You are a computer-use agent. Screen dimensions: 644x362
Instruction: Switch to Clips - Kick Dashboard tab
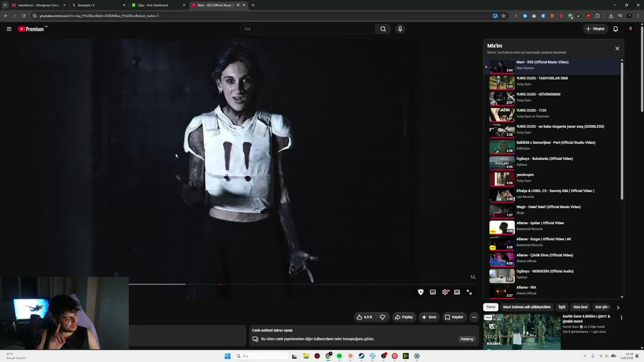[x=158, y=5]
